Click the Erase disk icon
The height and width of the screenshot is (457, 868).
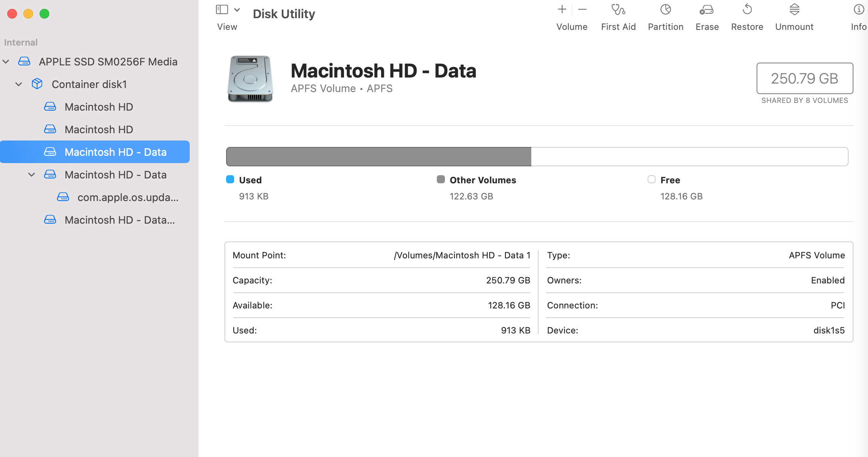click(x=707, y=10)
